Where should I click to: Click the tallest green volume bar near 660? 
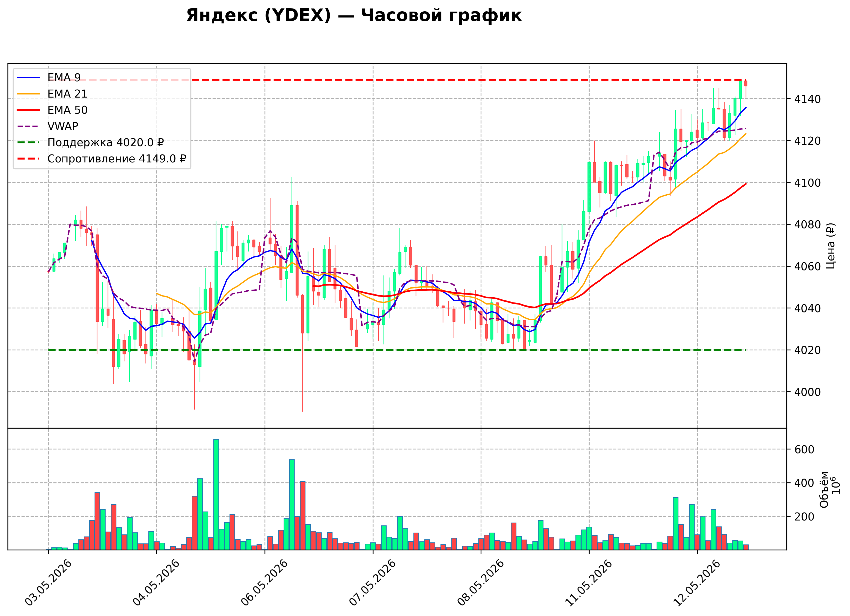[x=216, y=495]
